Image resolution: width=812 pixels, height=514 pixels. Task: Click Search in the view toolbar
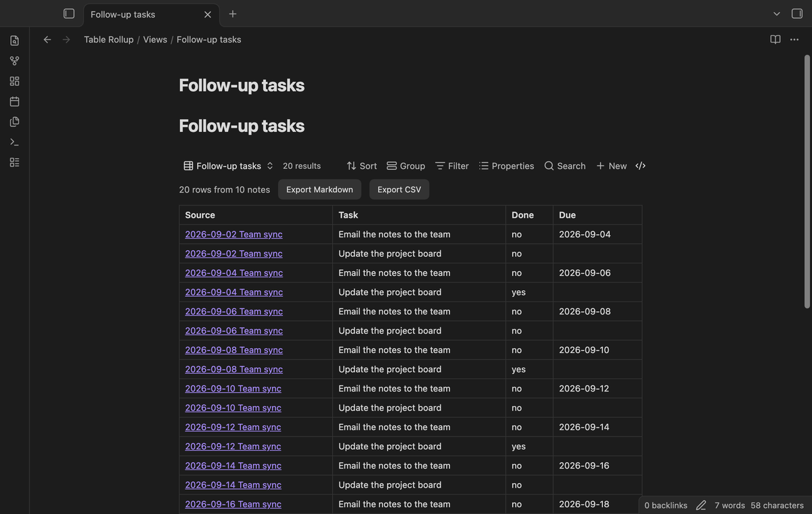pyautogui.click(x=565, y=166)
